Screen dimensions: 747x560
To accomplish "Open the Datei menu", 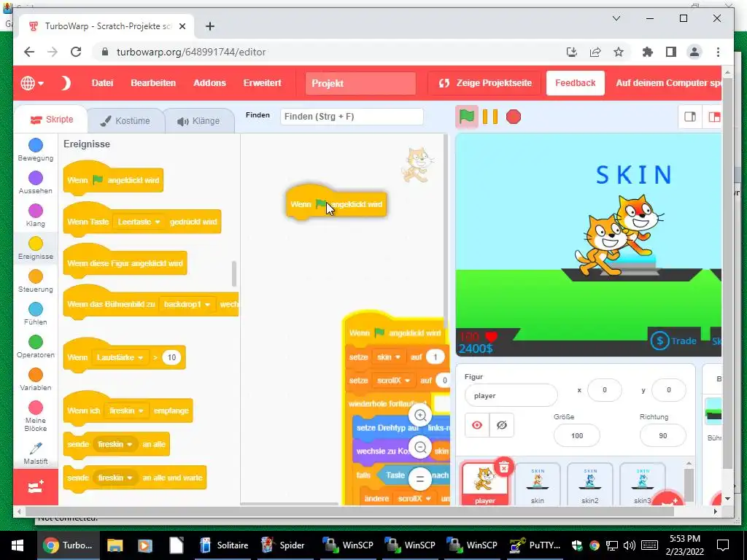I will 102,83.
